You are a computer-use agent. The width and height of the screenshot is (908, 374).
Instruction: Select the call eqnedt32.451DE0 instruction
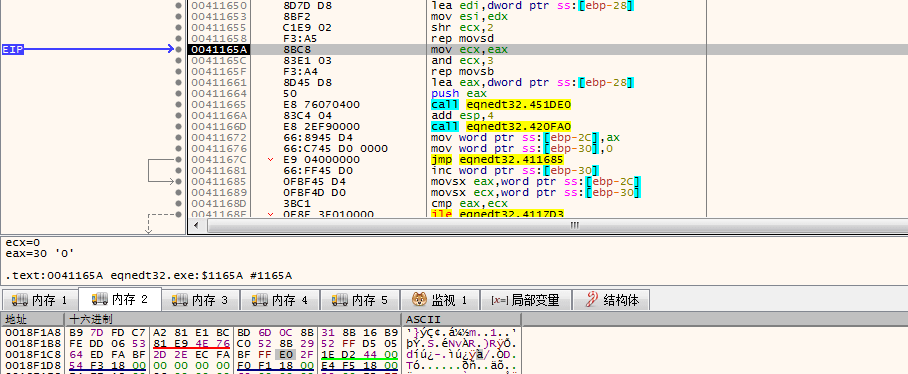[x=501, y=105]
